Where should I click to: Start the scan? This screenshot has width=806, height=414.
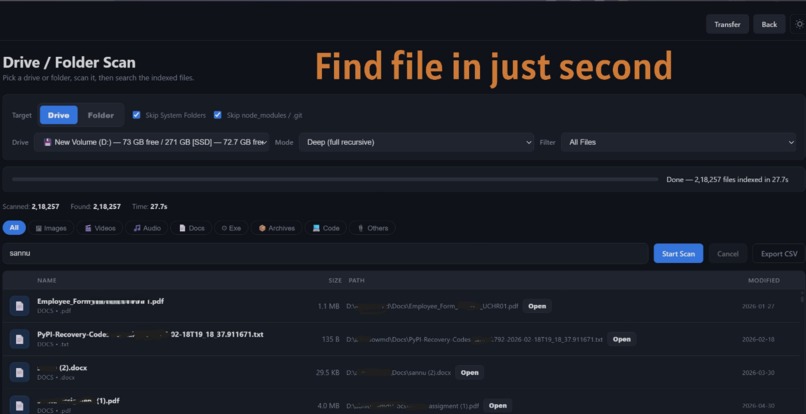pos(678,254)
